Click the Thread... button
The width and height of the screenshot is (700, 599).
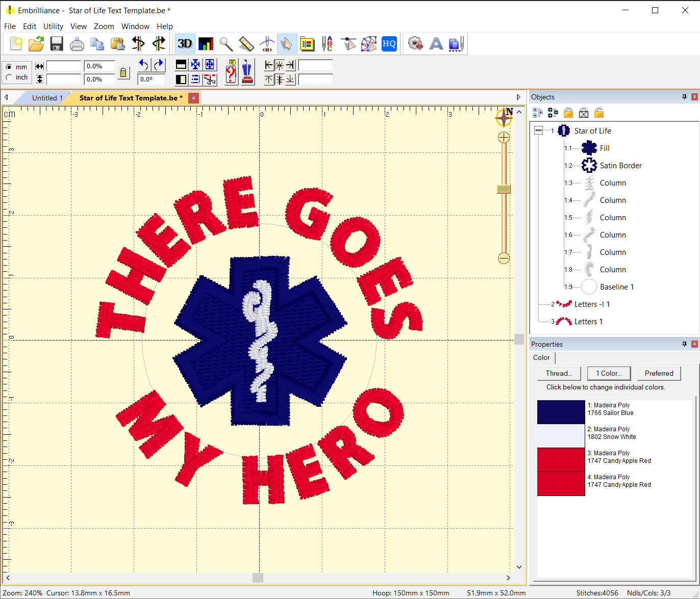559,373
